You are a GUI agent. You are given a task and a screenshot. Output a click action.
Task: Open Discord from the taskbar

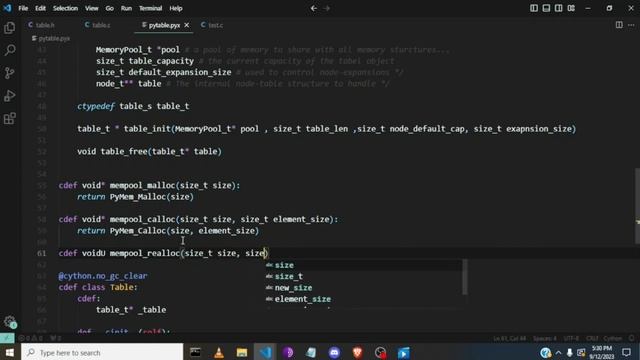334,352
